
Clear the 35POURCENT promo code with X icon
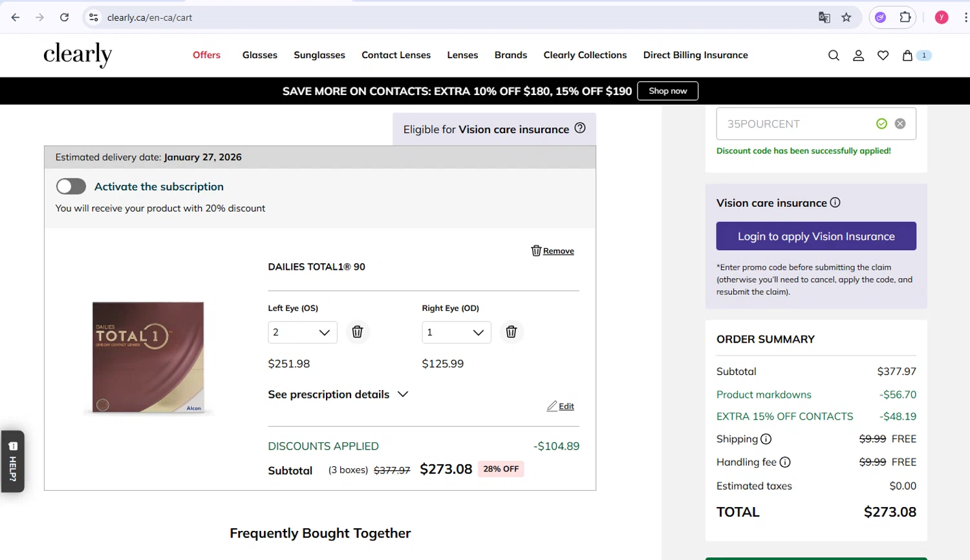(900, 124)
